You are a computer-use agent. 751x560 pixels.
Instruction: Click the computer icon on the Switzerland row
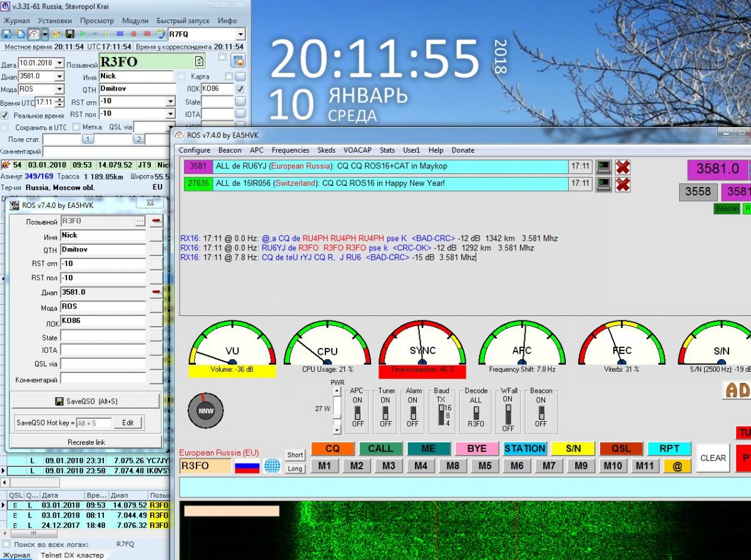pos(603,184)
